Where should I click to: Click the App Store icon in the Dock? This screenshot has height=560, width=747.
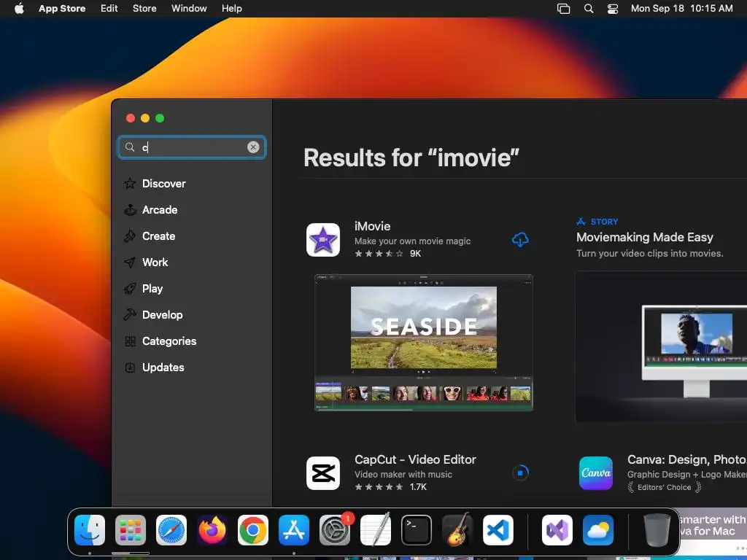coord(294,530)
